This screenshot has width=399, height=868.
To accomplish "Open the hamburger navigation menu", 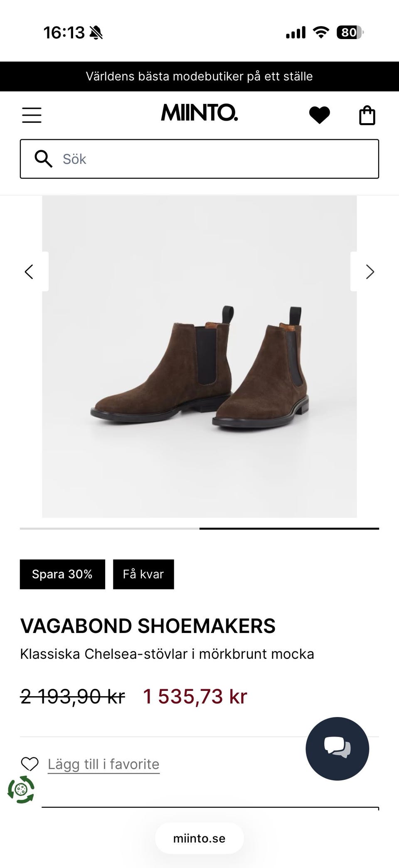I will tap(32, 115).
